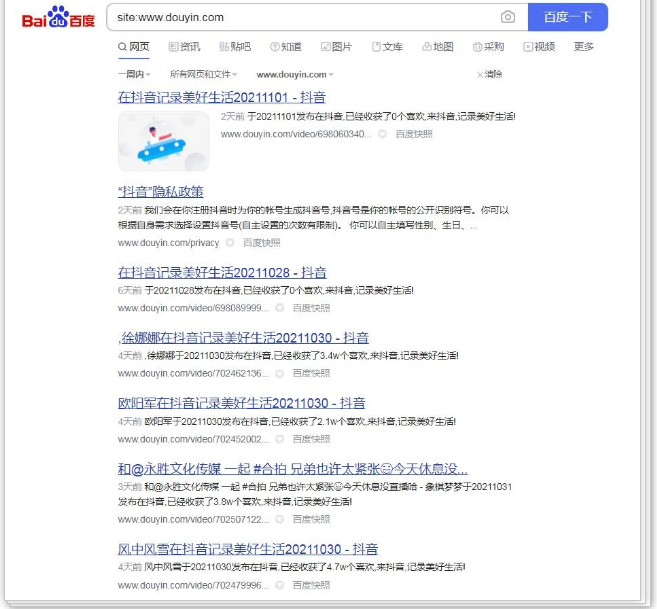
Task: Click snippet text 已经收获了2.1w个喜欢
Action: tap(318, 421)
